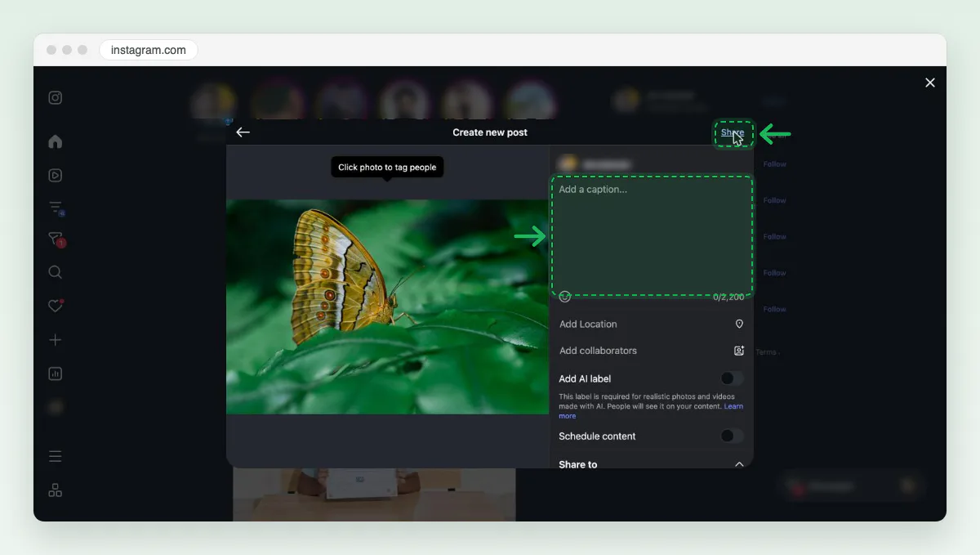Click into the Add a caption text area

click(652, 235)
